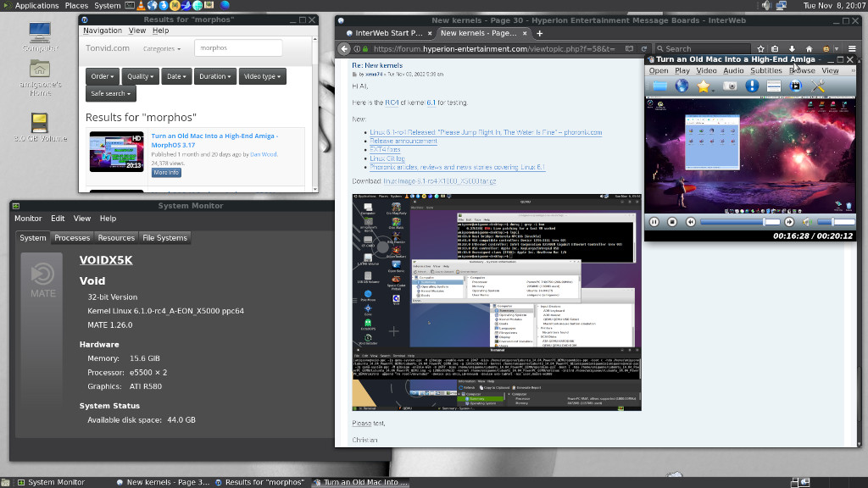Open Dan Wood author link

pyautogui.click(x=264, y=154)
